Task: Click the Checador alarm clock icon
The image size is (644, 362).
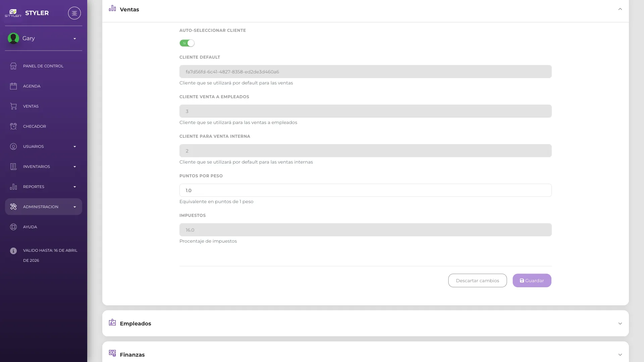Action: [13, 126]
